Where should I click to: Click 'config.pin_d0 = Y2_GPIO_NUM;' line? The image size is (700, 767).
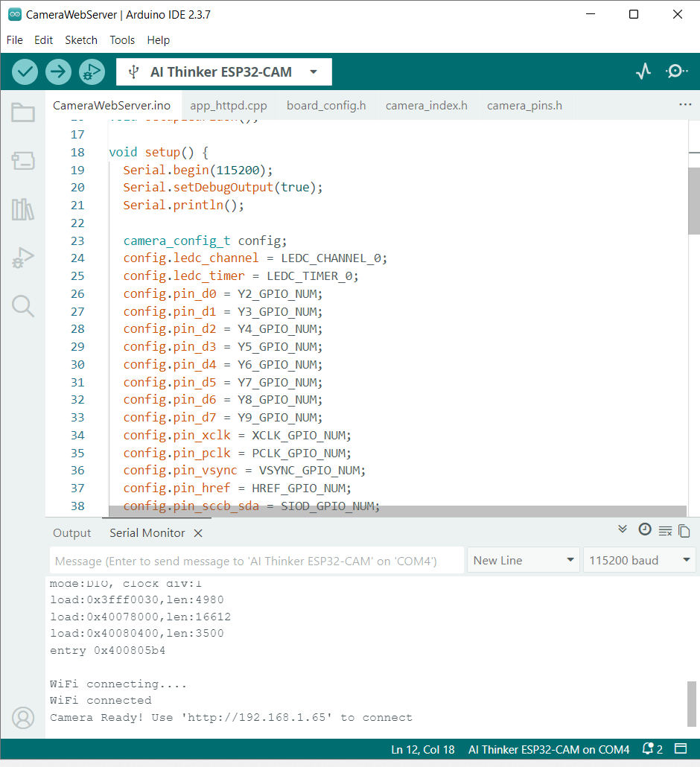coord(223,293)
